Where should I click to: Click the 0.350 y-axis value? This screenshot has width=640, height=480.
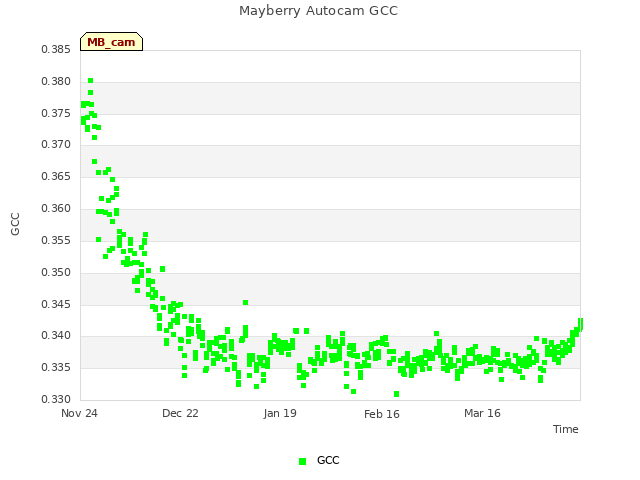coord(56,272)
